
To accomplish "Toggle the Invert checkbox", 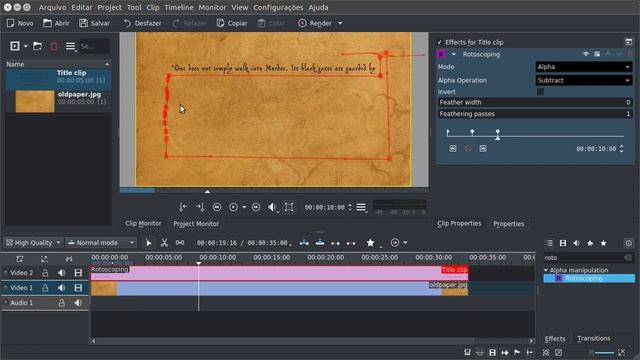I will tap(540, 92).
